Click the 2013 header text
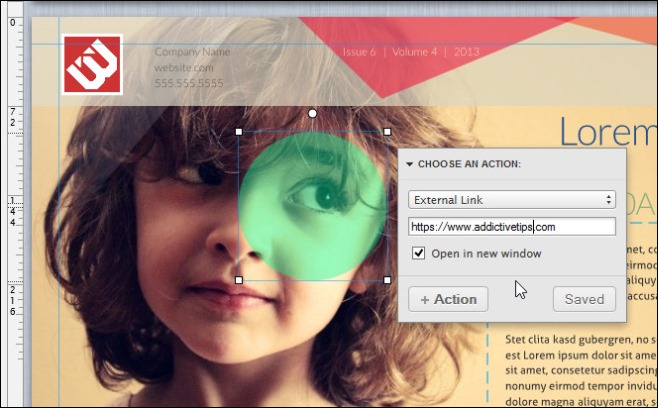Image resolution: width=658 pixels, height=408 pixels. (466, 52)
